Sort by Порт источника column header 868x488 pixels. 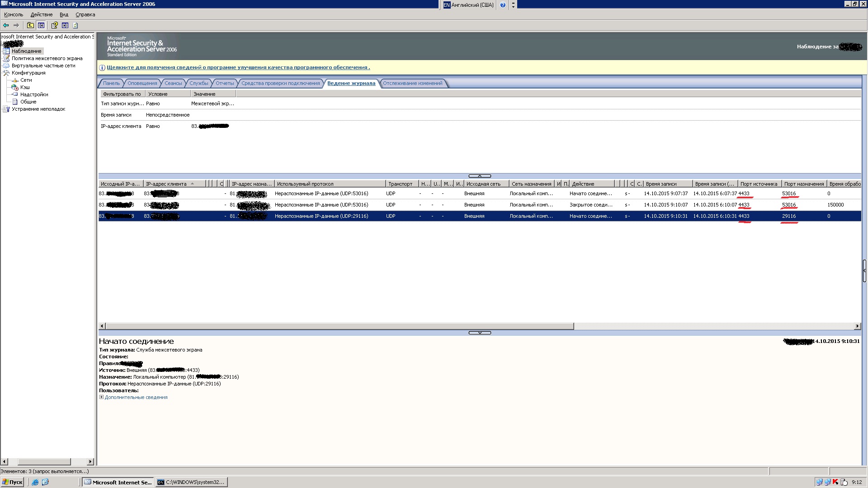tap(760, 184)
